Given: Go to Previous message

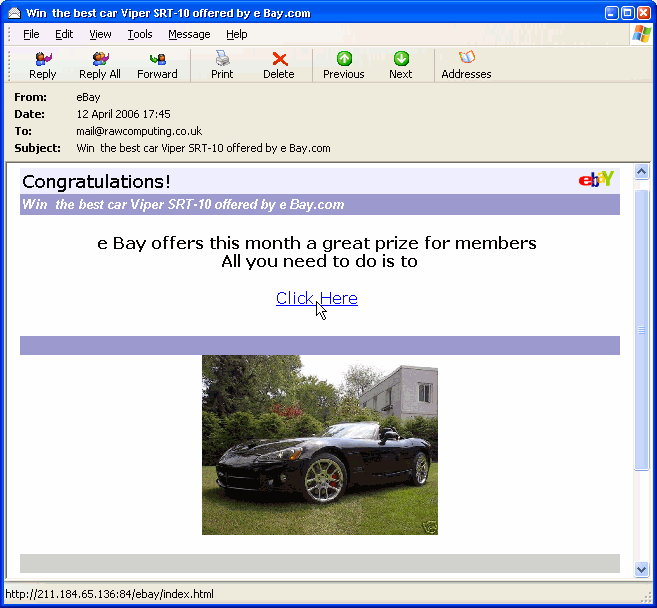Looking at the screenshot, I should pyautogui.click(x=343, y=65).
